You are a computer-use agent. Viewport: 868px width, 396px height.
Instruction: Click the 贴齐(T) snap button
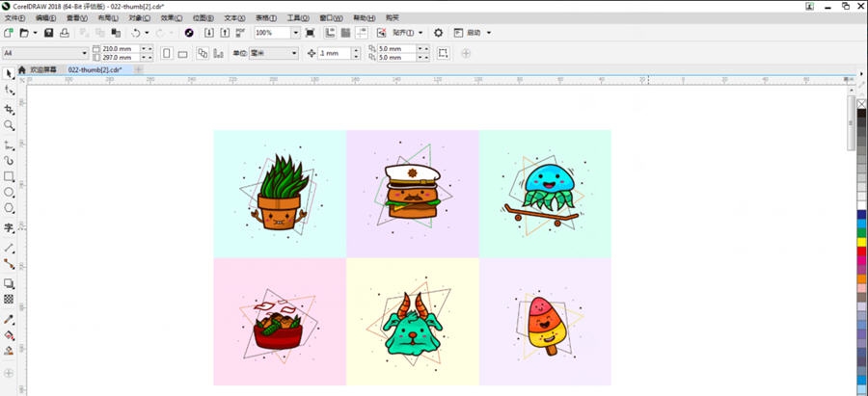point(403,33)
